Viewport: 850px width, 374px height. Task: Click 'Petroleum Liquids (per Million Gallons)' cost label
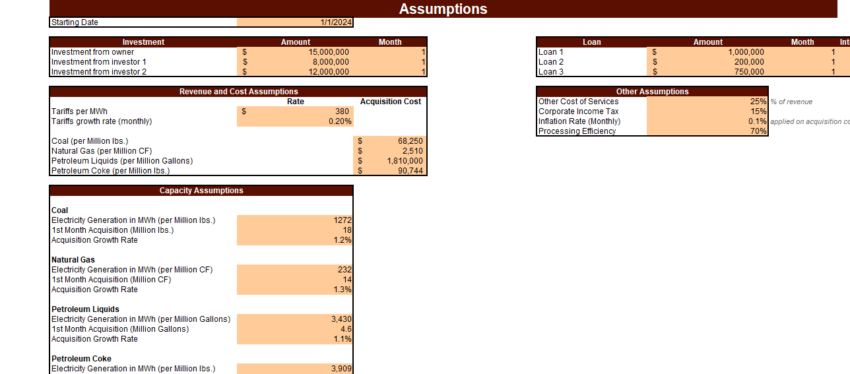(x=122, y=160)
